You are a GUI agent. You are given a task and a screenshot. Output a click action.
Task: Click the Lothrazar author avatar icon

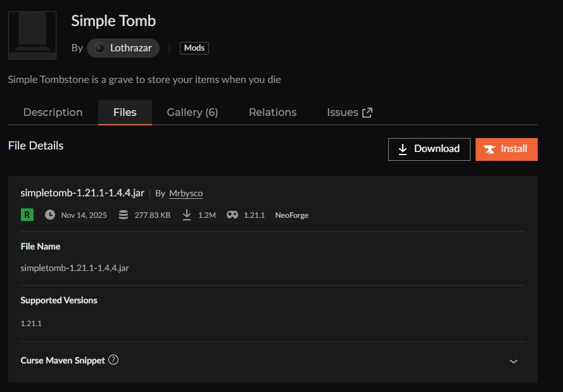tap(99, 48)
